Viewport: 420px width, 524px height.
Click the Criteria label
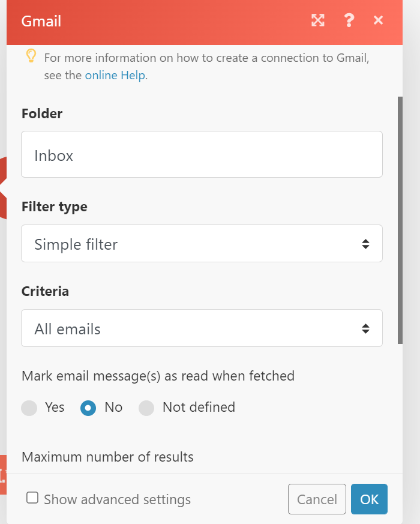45,291
